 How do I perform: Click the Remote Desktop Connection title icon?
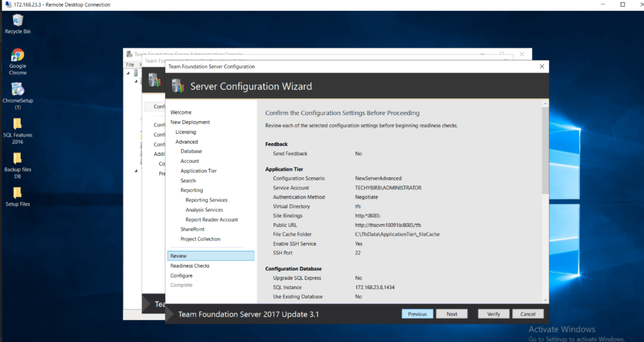tap(8, 4)
